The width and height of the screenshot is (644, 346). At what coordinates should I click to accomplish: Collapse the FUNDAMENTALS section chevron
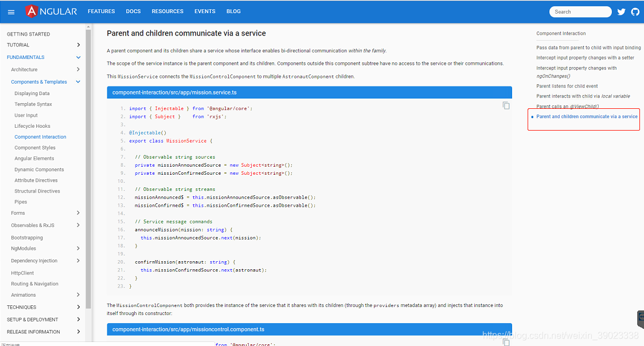pyautogui.click(x=78, y=57)
